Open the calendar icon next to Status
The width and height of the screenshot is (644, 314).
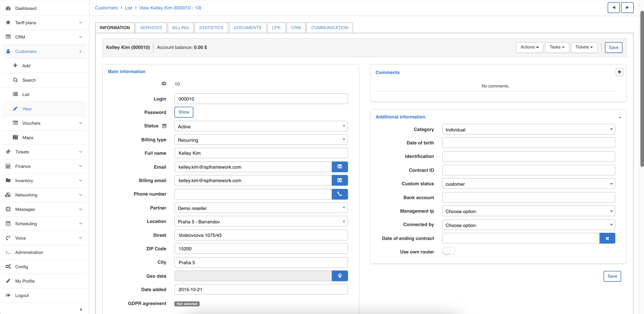point(164,126)
